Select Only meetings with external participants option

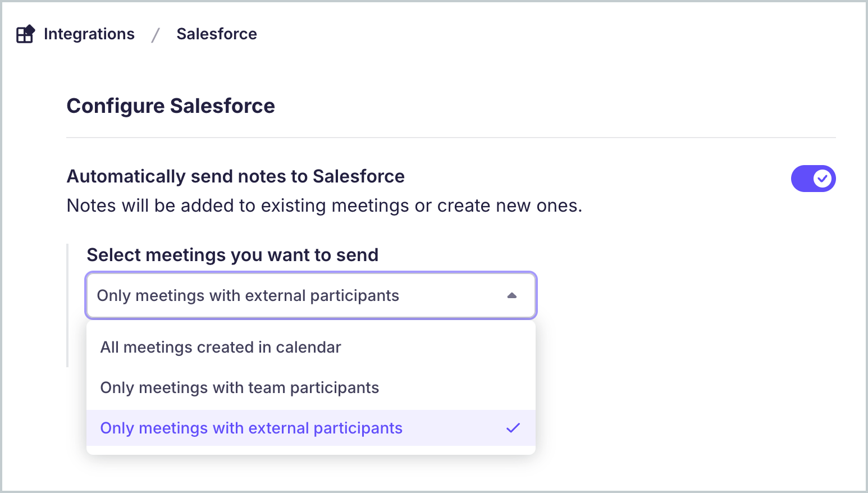[311, 428]
